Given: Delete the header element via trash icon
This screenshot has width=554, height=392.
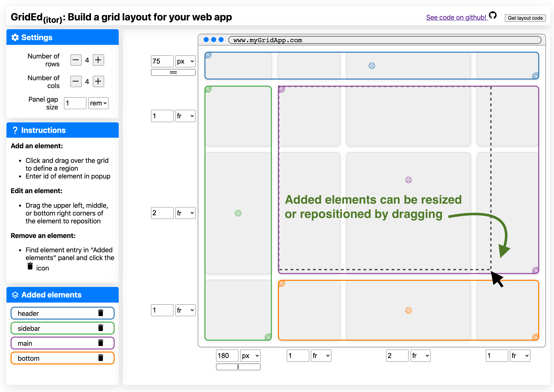Looking at the screenshot, I should click(x=101, y=313).
